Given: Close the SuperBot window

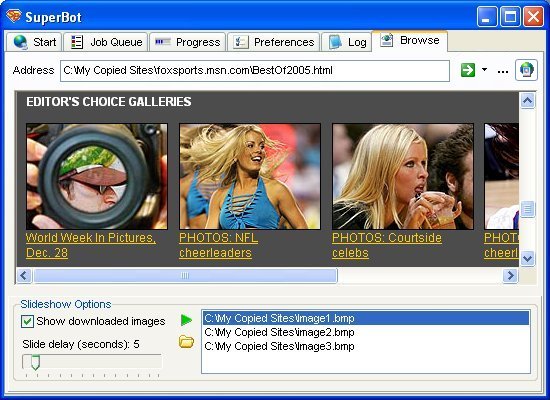Looking at the screenshot, I should click(x=533, y=16).
